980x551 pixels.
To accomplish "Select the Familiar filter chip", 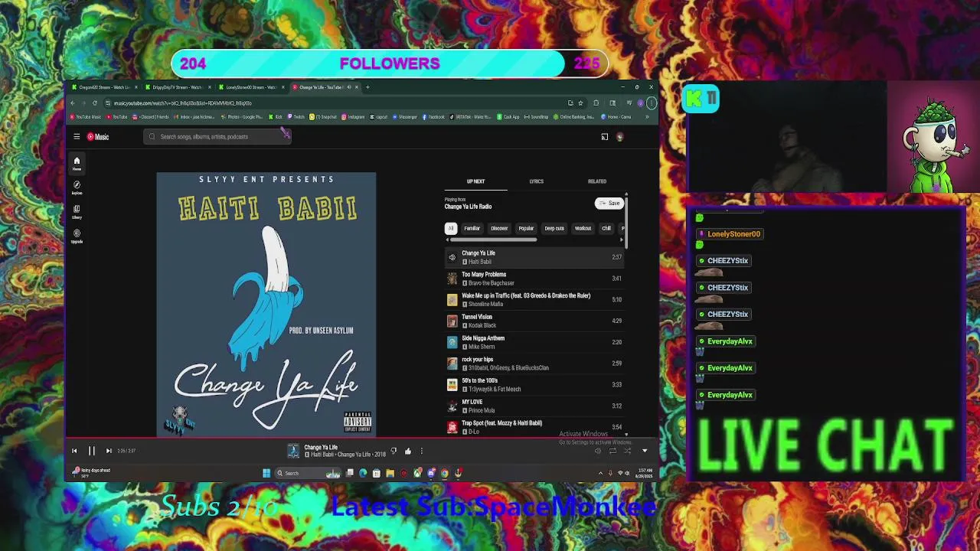I will point(472,228).
